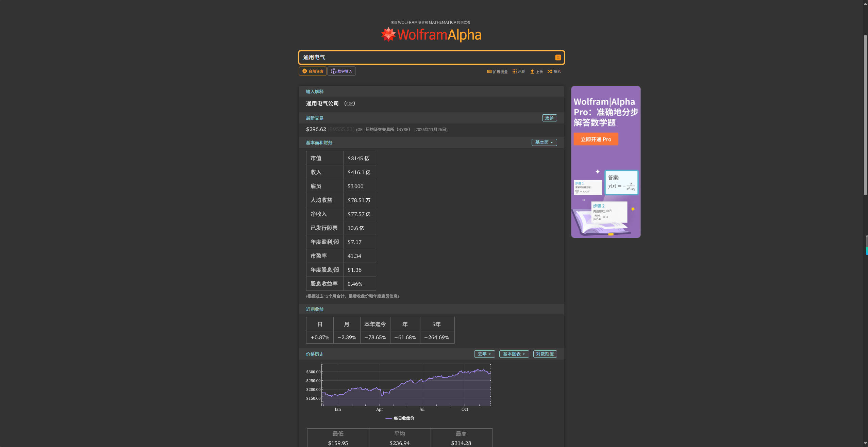Click the orange compute equals button
Screen dimensions: 868x447
[558, 57]
